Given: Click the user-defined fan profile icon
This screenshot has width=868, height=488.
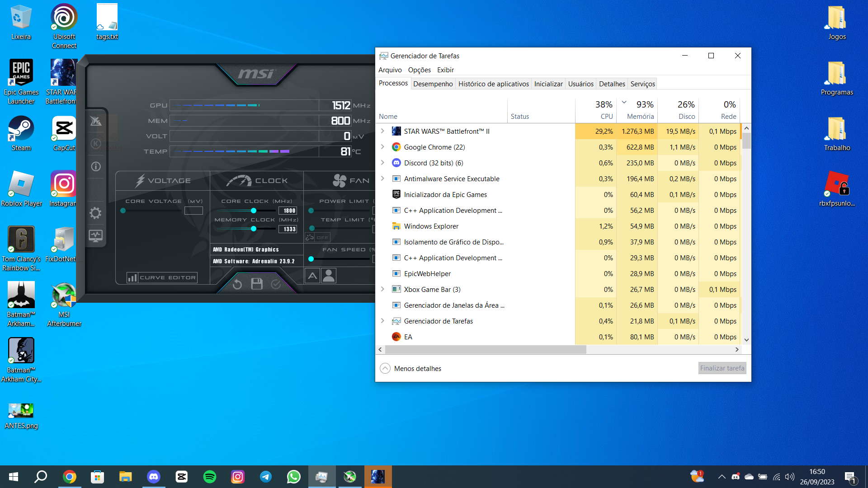Looking at the screenshot, I should [x=329, y=275].
